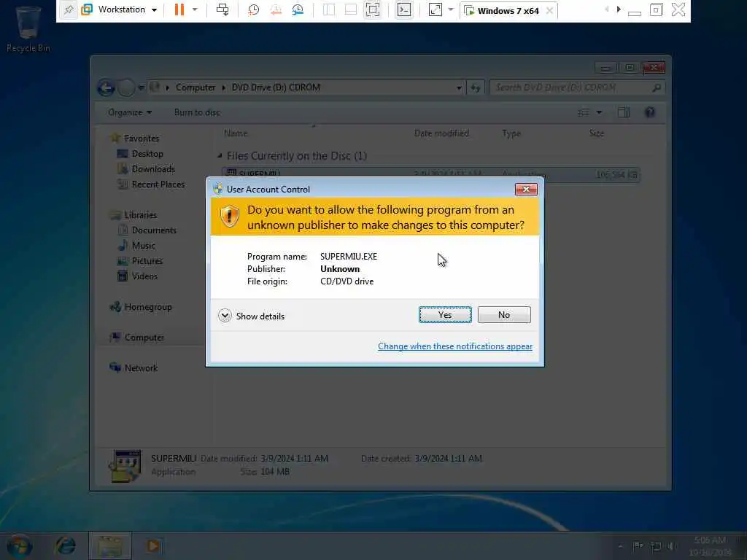Open the Explorer address bar history dropdown
Viewport: 747px width, 560px height.
459,87
